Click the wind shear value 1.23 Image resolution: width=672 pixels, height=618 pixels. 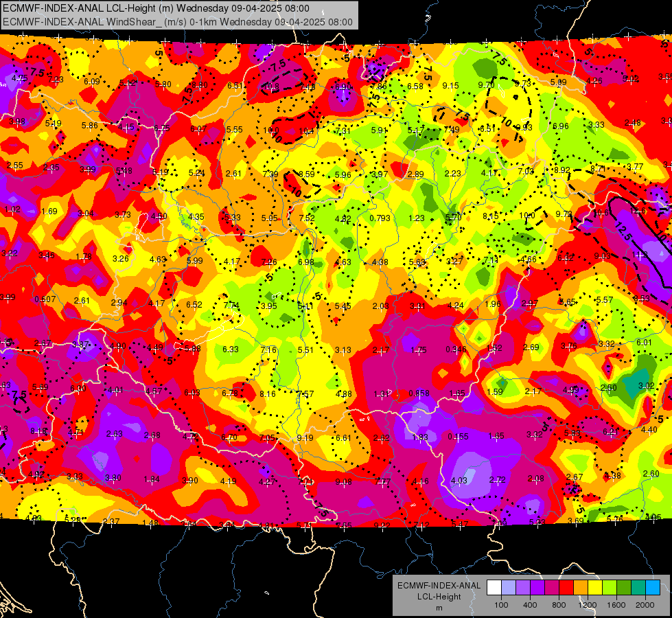tap(416, 218)
